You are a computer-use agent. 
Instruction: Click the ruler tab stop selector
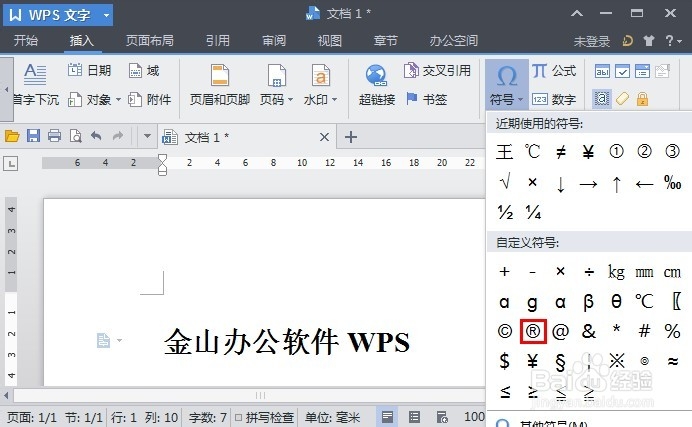point(11,164)
